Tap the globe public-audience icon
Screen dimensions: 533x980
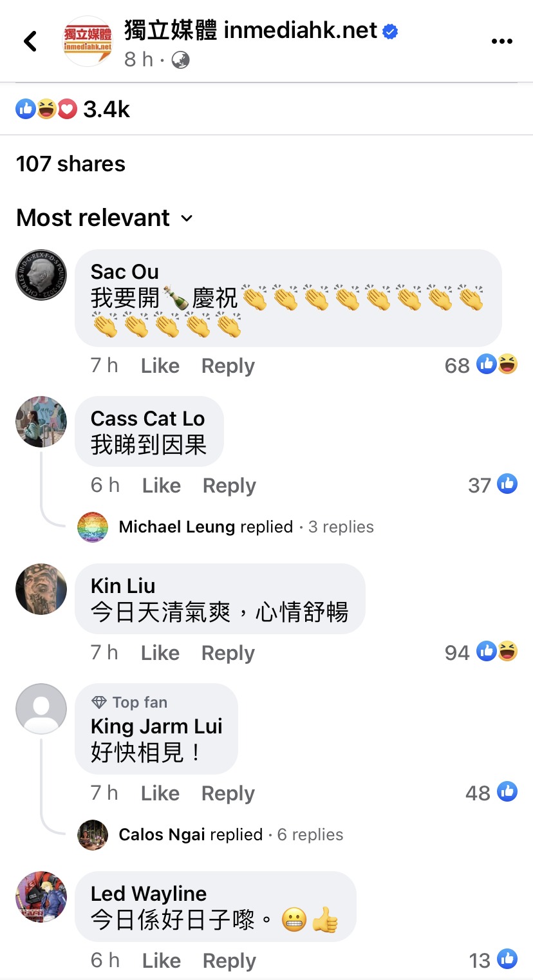click(180, 60)
